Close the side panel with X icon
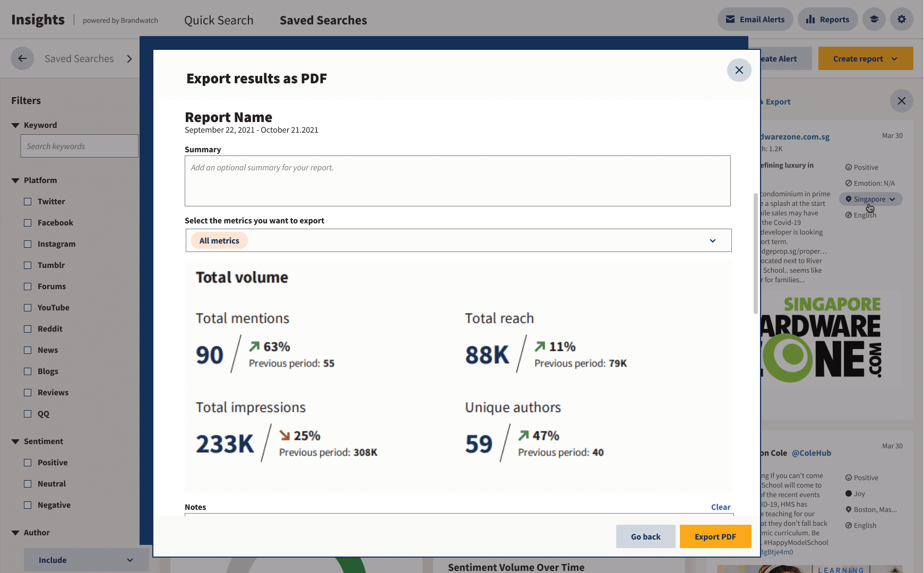 [x=901, y=101]
